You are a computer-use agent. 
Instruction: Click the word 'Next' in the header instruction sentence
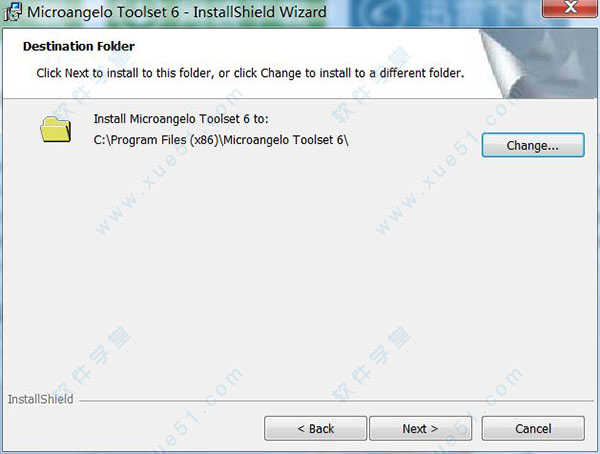click(x=77, y=73)
